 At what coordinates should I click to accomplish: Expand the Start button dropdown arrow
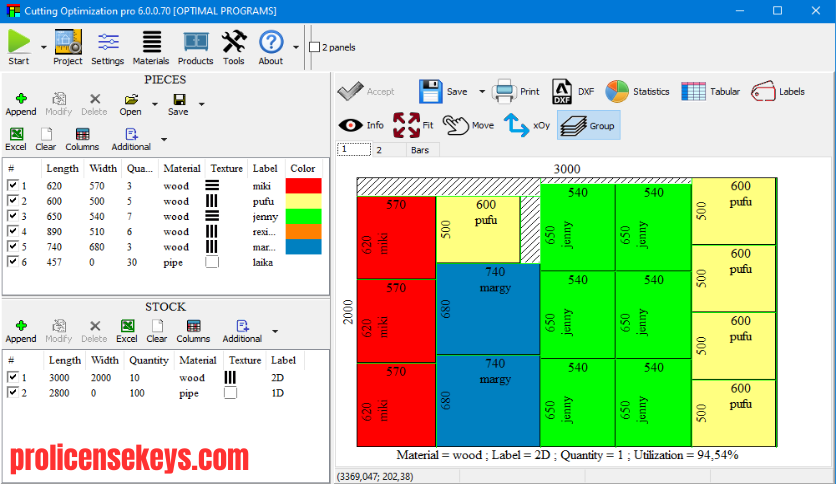point(44,47)
